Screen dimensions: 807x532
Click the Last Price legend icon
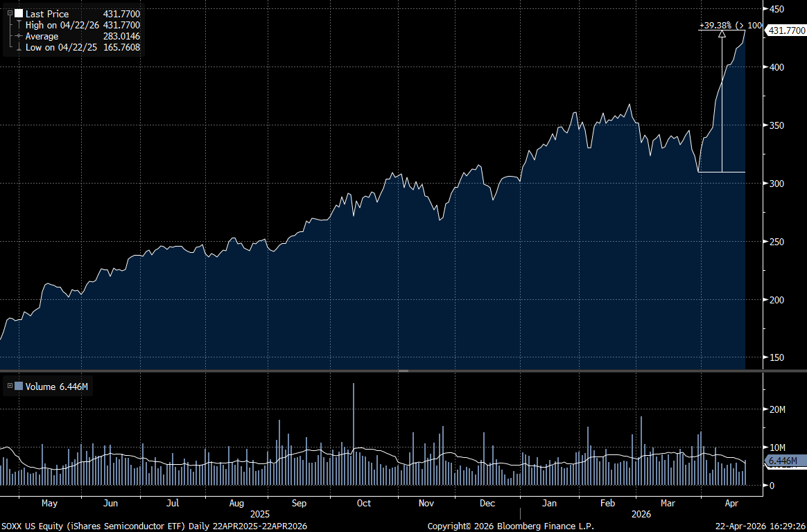point(18,13)
